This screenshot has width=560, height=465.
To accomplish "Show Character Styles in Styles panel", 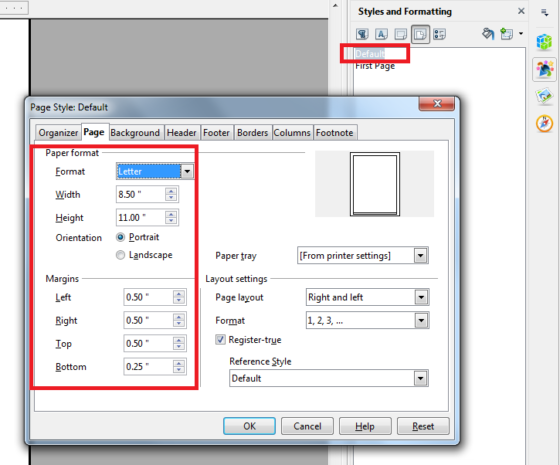I will (x=381, y=34).
